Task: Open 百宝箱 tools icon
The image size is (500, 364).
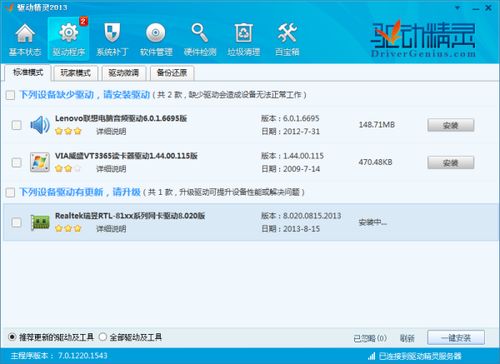Action: click(x=287, y=33)
